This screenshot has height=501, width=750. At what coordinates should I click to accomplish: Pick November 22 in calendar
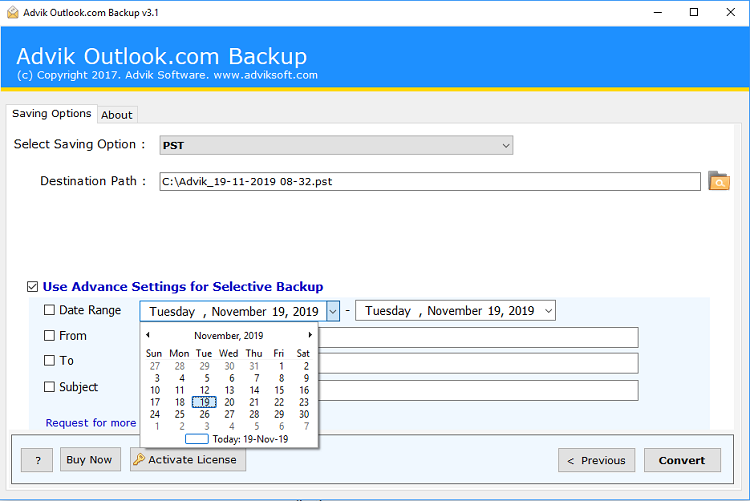click(279, 402)
